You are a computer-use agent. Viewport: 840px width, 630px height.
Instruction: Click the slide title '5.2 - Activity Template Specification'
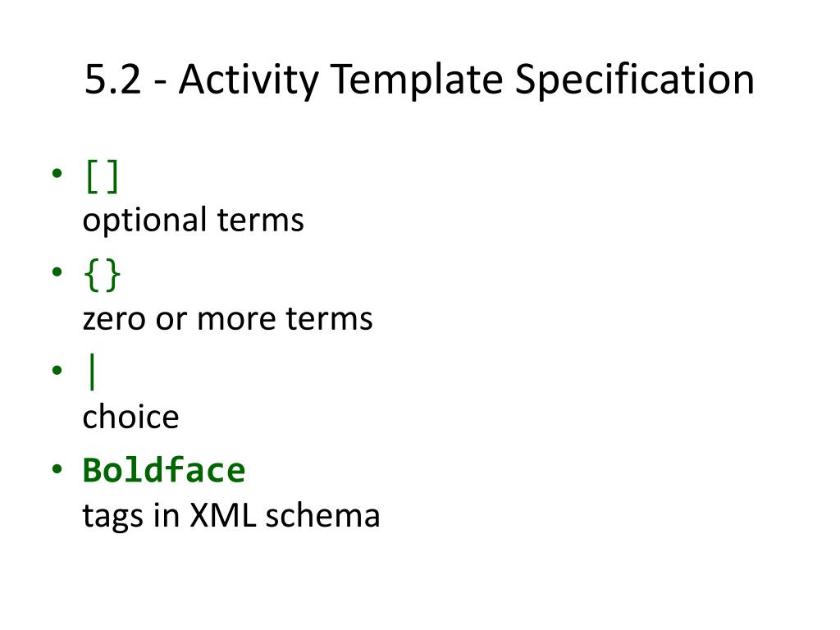pyautogui.click(x=419, y=80)
